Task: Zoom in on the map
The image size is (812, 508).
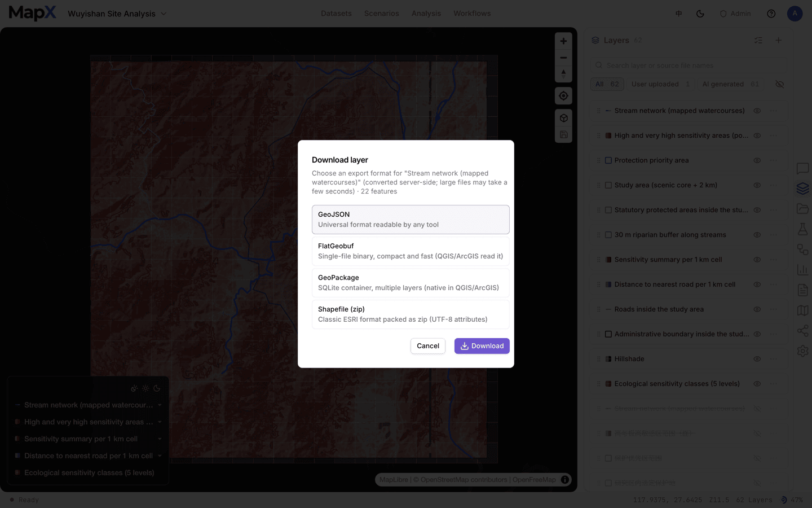Action: [x=563, y=41]
